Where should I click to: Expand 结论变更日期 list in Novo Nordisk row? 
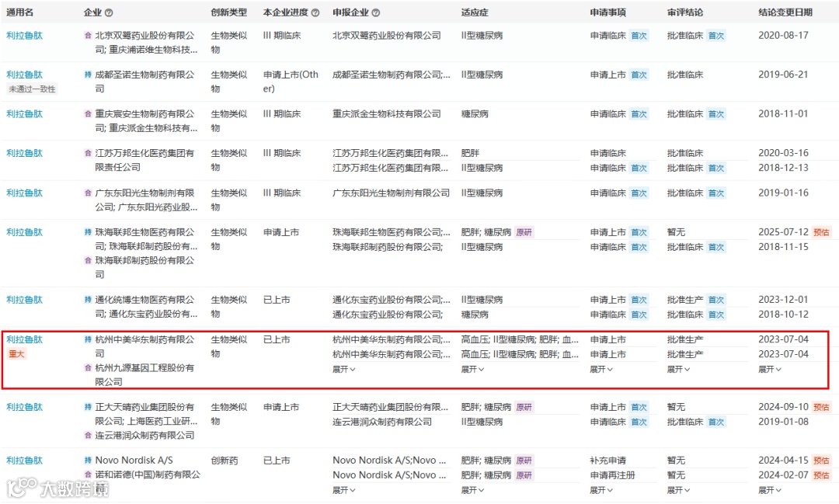pyautogui.click(x=770, y=490)
